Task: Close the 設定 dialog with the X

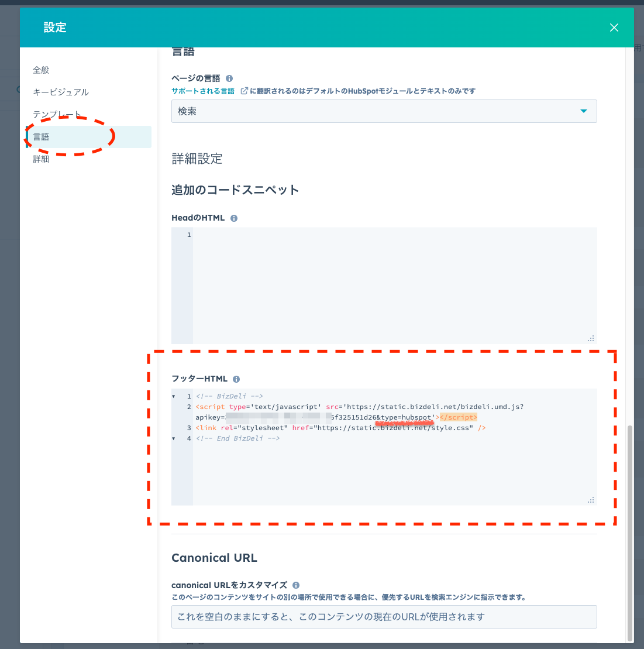Action: coord(614,28)
